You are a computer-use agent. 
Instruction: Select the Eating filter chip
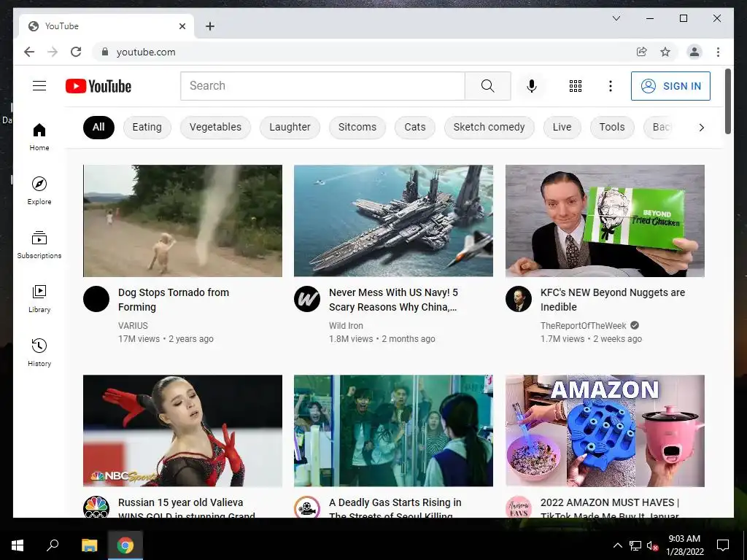147,127
